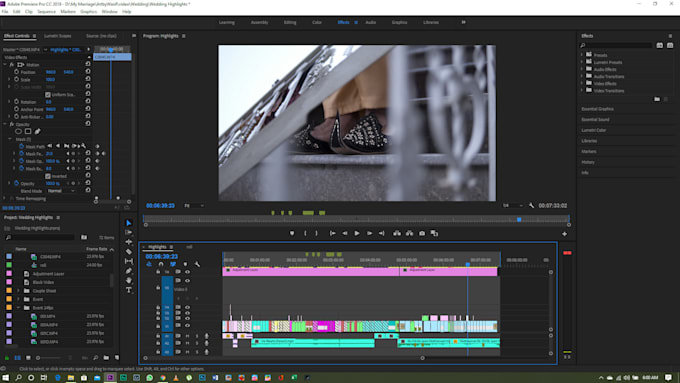Screen dimensions: 680x383
Task: Toggle timeline Snap magnet icon
Action: tap(161, 264)
